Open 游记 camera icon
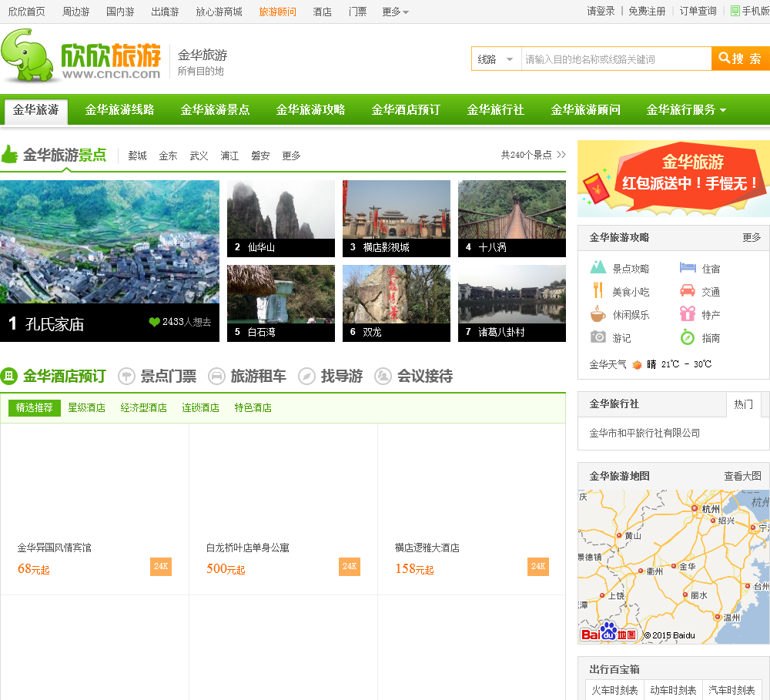Viewport: 770px width, 700px height. [x=598, y=337]
